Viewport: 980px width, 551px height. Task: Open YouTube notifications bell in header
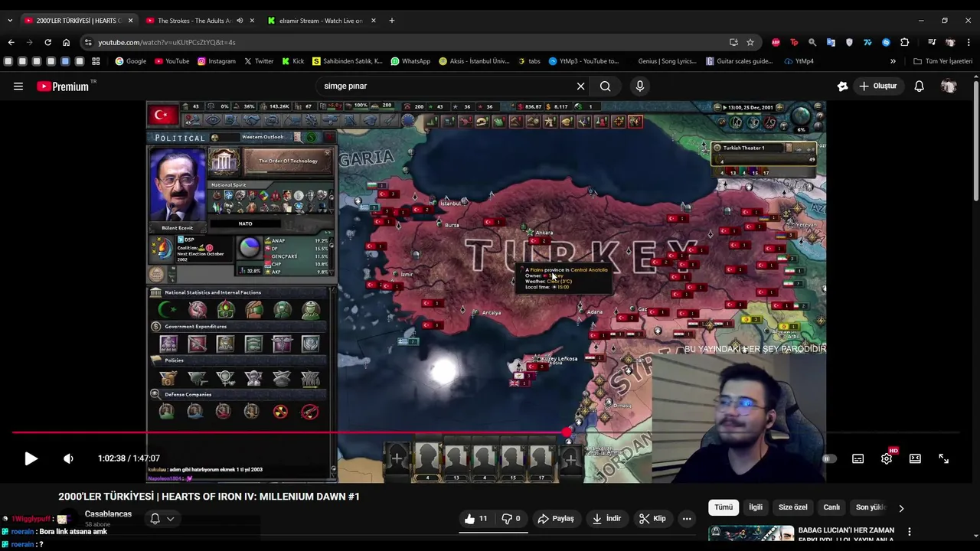[920, 86]
